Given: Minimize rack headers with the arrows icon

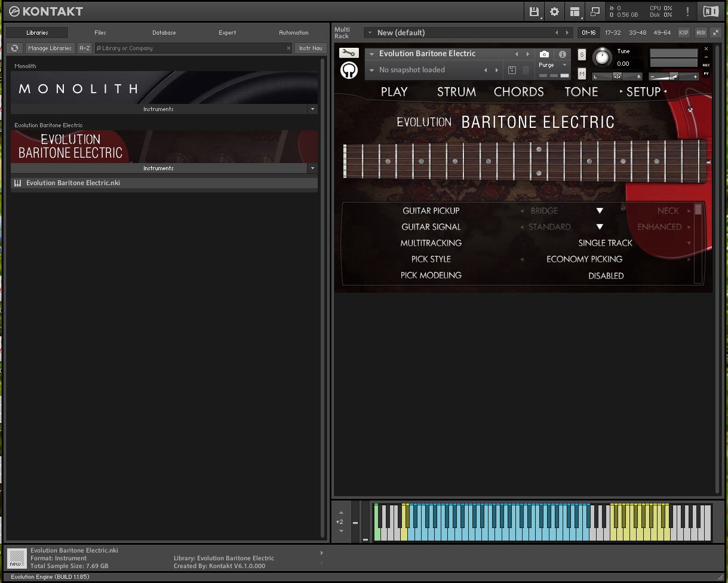Looking at the screenshot, I should tap(715, 32).
